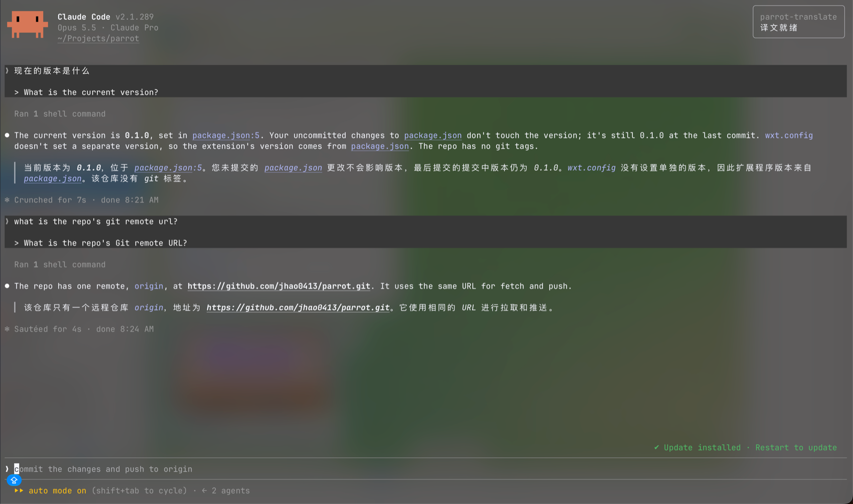Open github parrot.git URL in English answer
Image resolution: width=853 pixels, height=504 pixels.
(279, 286)
